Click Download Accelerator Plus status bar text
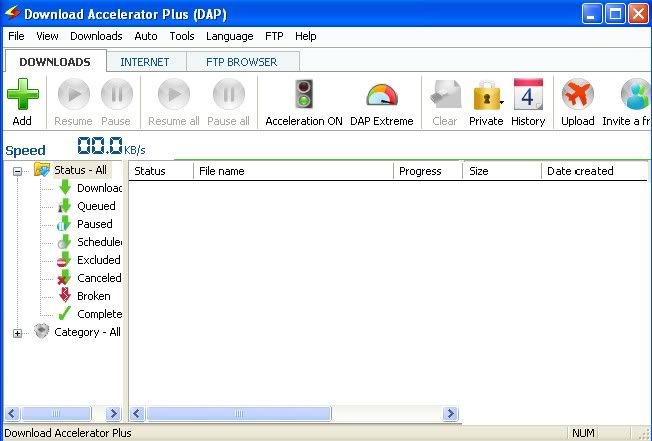Screen dimensions: 652x441 click(x=68, y=433)
